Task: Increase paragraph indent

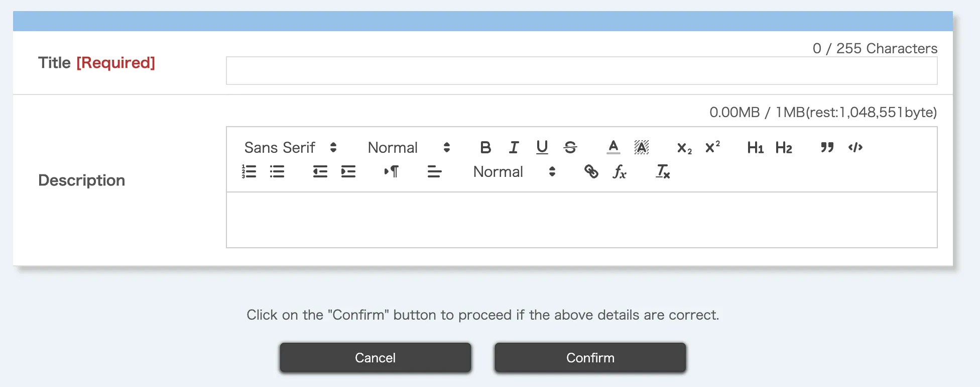Action: (x=348, y=172)
